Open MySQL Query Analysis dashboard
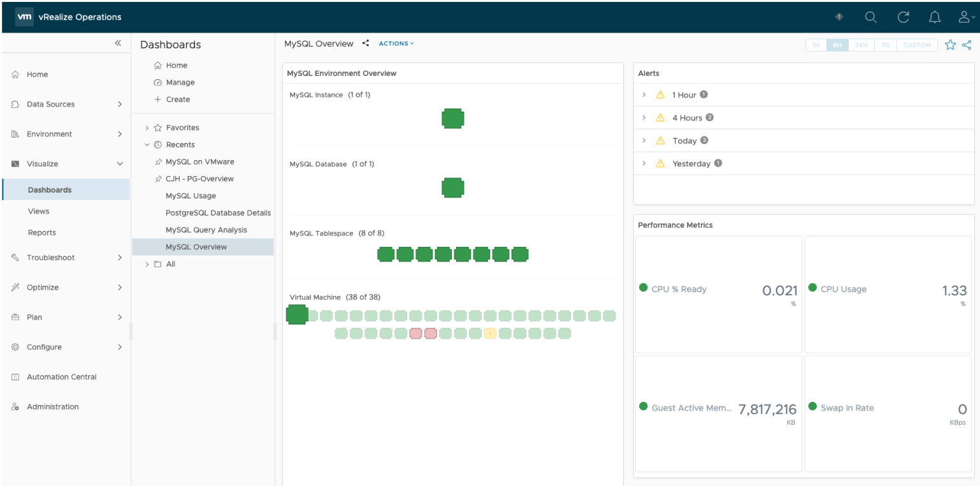 pos(206,230)
